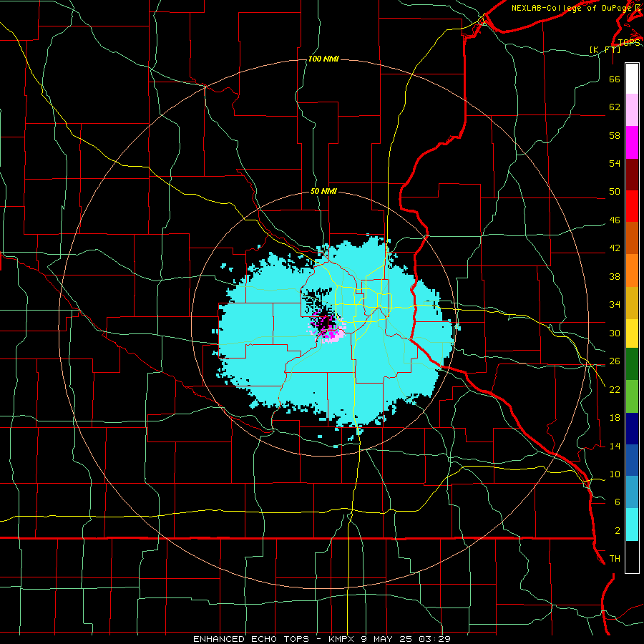Viewport: 644px width, 644px height.
Task: Click the black TH swatch in the legend
Action: [x=632, y=557]
